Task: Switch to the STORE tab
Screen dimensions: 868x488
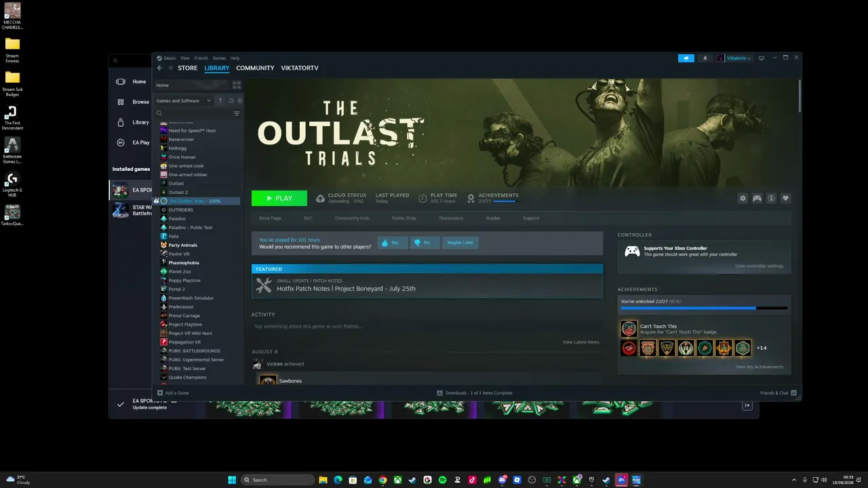Action: (188, 68)
